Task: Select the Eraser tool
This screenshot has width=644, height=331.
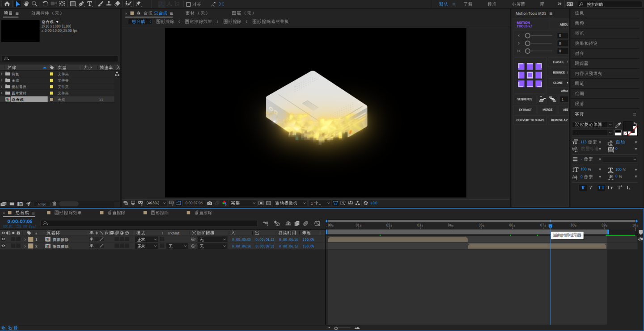Action: [117, 4]
